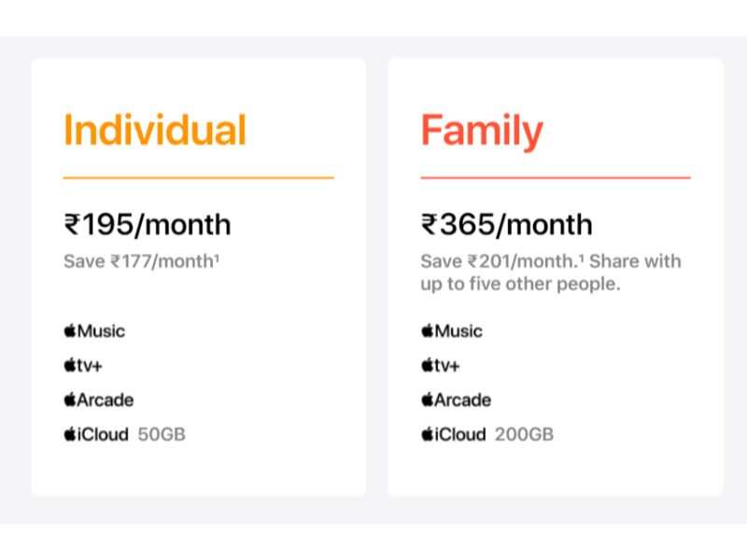Viewport: 747px width, 560px height.
Task: Click the Apple Music logo in Individual plan
Action: [x=94, y=330]
